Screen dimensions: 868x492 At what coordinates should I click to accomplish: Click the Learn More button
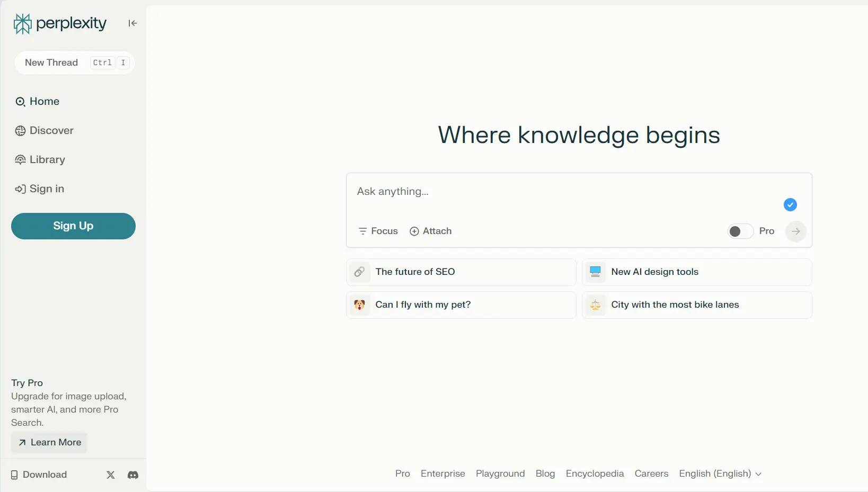49,443
